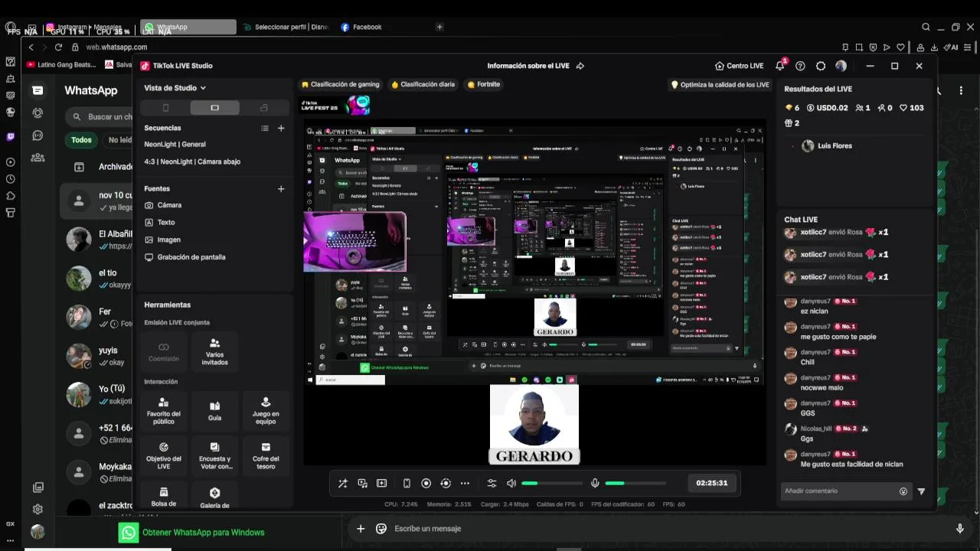Add a new scene with Secuencias plus
980x551 pixels.
pos(281,128)
